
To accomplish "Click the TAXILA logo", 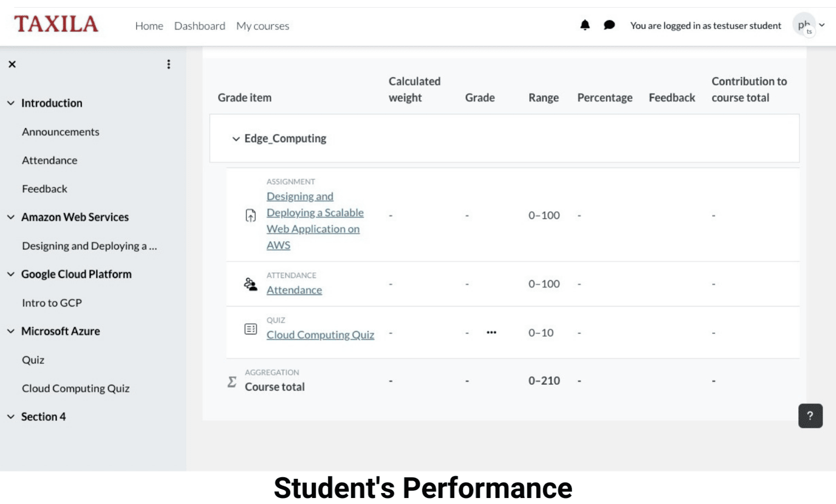I will (x=56, y=24).
